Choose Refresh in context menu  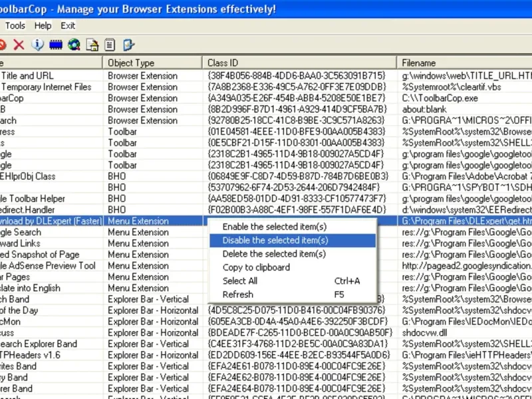(x=293, y=295)
